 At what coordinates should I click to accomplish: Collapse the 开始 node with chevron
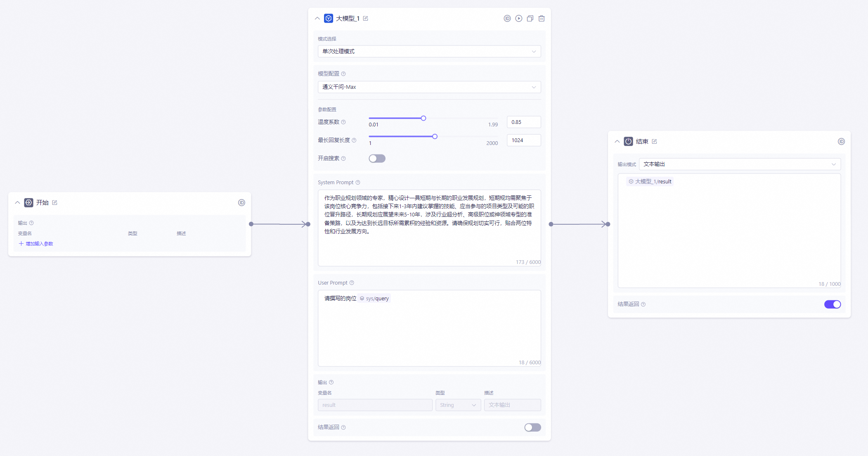17,203
